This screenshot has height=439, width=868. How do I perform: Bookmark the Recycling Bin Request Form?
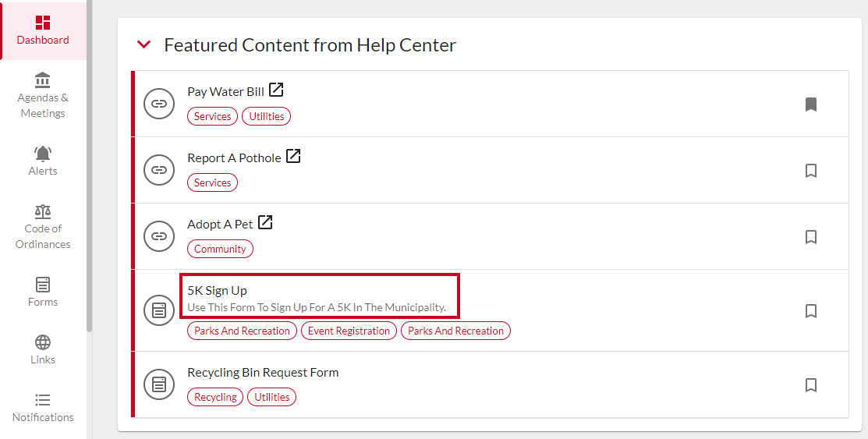tap(811, 384)
